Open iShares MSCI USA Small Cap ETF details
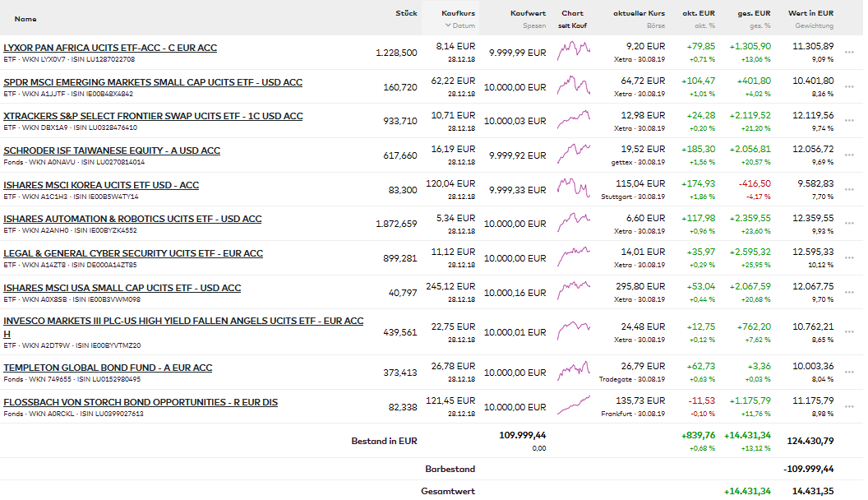This screenshot has height=500, width=868. click(x=122, y=288)
